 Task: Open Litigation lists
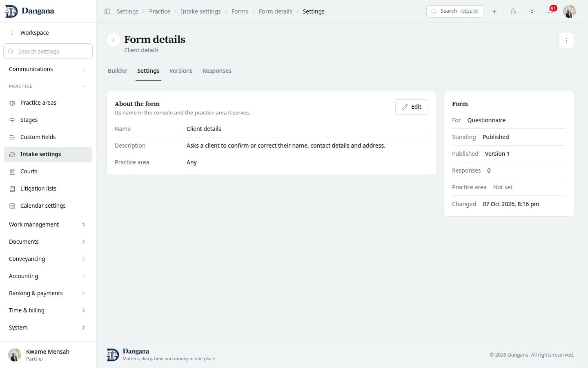tap(48, 188)
